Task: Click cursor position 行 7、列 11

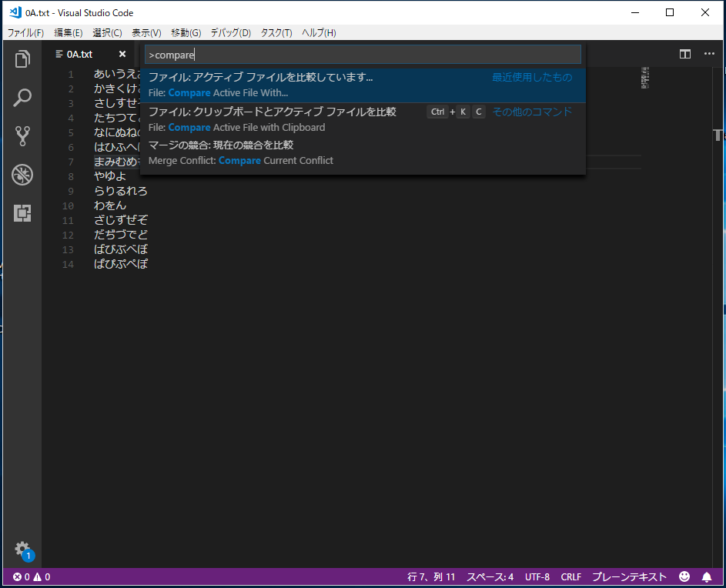Action: [431, 577]
